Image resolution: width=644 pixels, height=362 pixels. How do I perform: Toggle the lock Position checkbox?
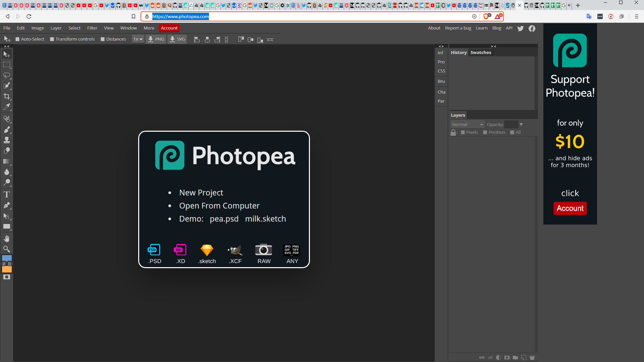(x=485, y=132)
